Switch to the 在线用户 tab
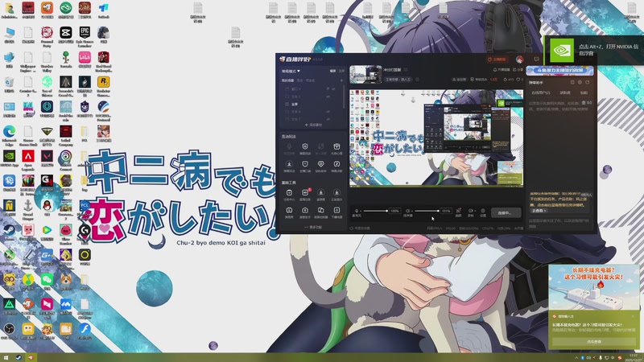Image resolution: width=644 pixels, height=362 pixels. tap(541, 93)
